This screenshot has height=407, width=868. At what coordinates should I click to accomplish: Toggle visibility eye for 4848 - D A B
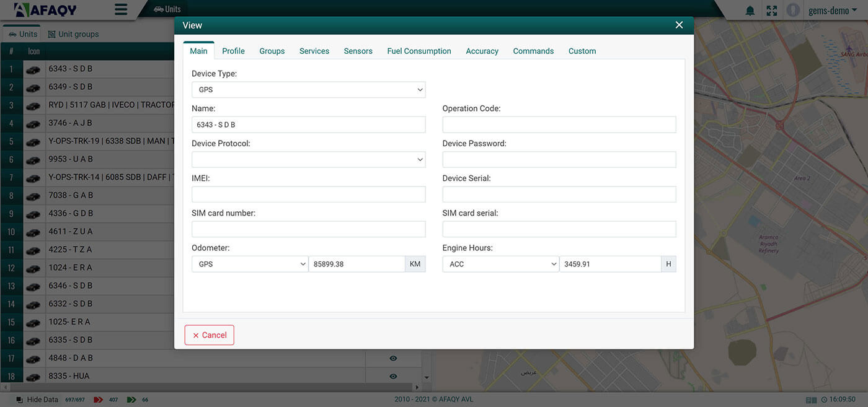(393, 358)
